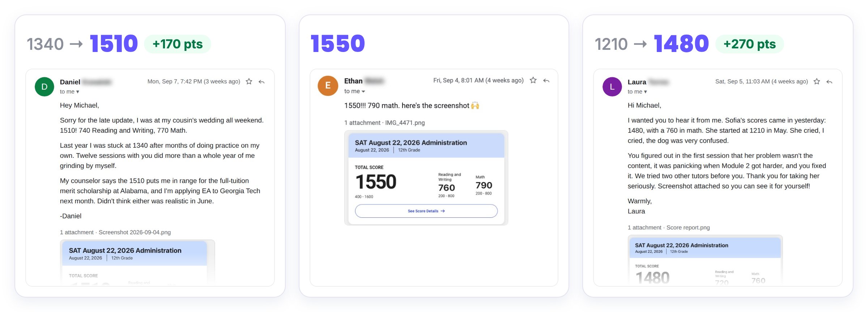Open Ethan's IMG_4471.png score attachment

click(426, 178)
